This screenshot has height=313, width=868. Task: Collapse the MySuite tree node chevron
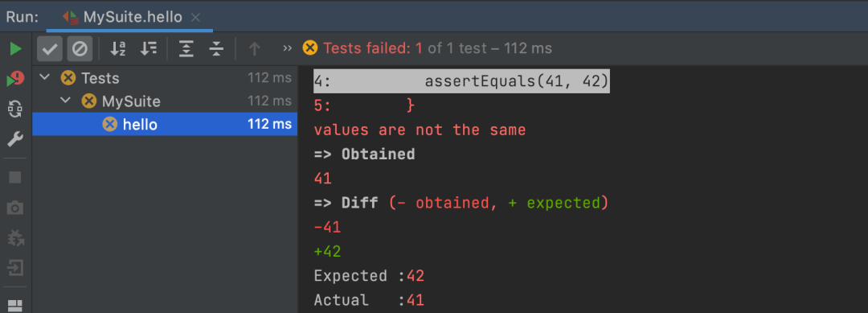[65, 101]
